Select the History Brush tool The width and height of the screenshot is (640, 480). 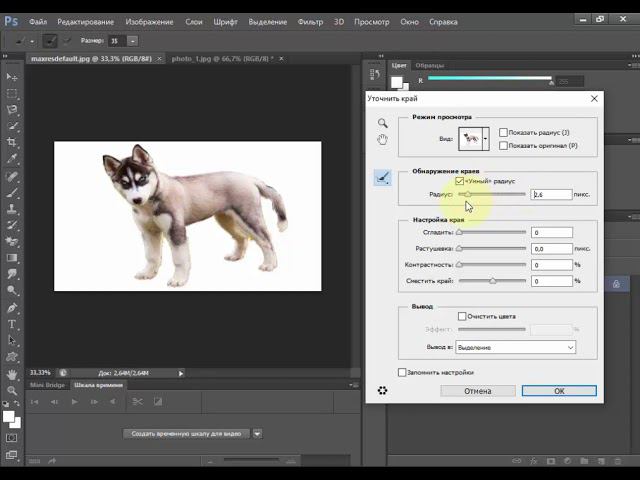[x=12, y=225]
